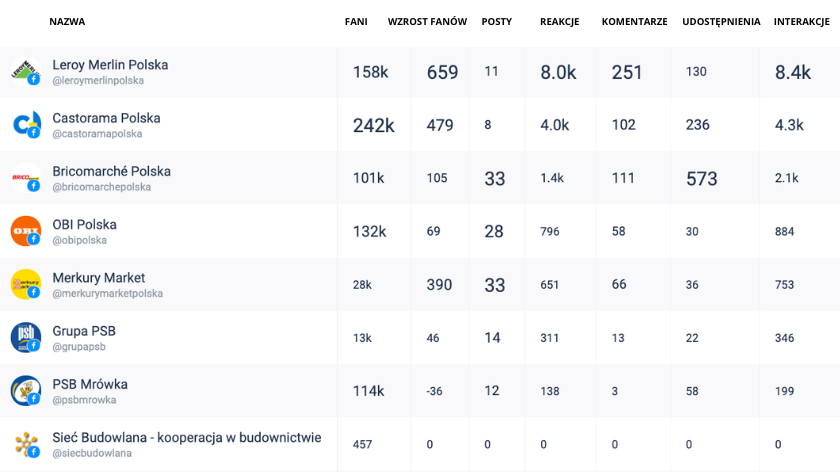Select the orange OBI Polska logo

(26, 231)
